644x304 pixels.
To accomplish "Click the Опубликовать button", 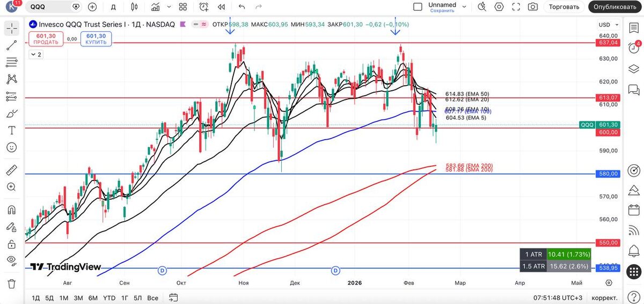I will click(x=616, y=7).
